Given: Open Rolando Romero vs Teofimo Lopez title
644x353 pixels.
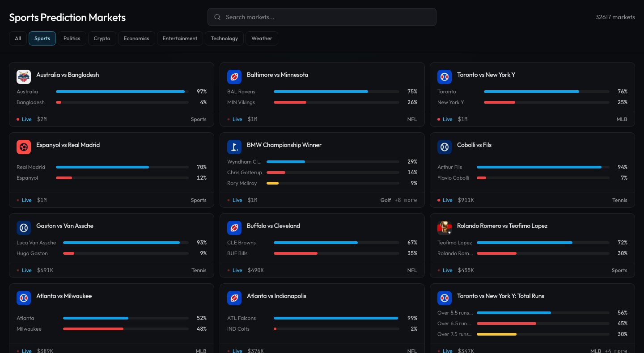Looking at the screenshot, I should pyautogui.click(x=502, y=226).
